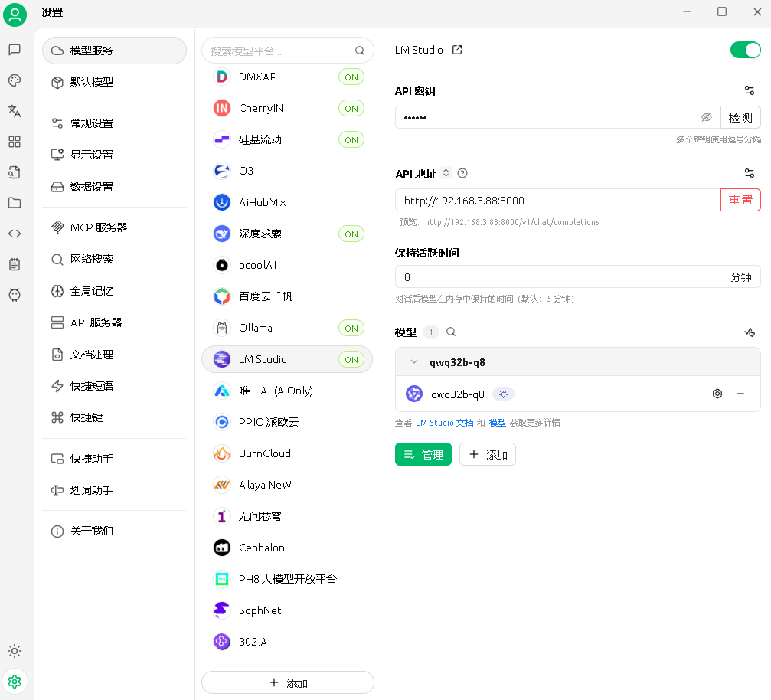
Task: Open the palette painting sidebar icon
Action: (x=15, y=80)
